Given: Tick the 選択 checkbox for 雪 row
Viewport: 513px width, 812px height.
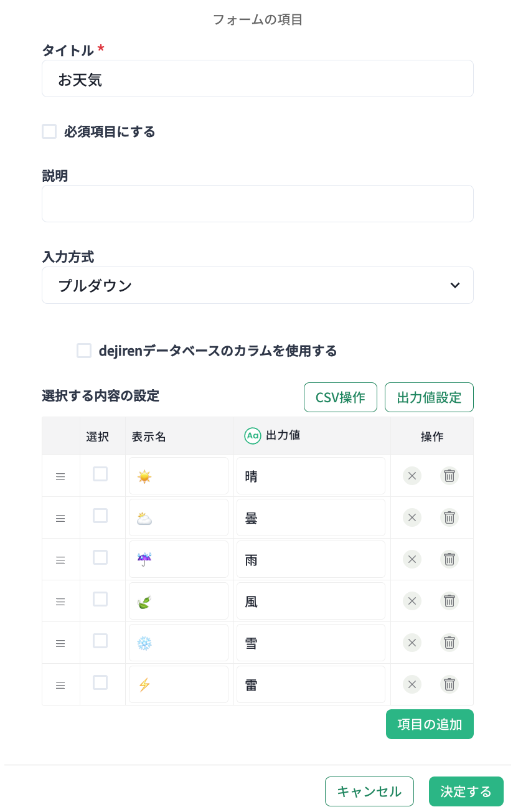Looking at the screenshot, I should pos(100,641).
